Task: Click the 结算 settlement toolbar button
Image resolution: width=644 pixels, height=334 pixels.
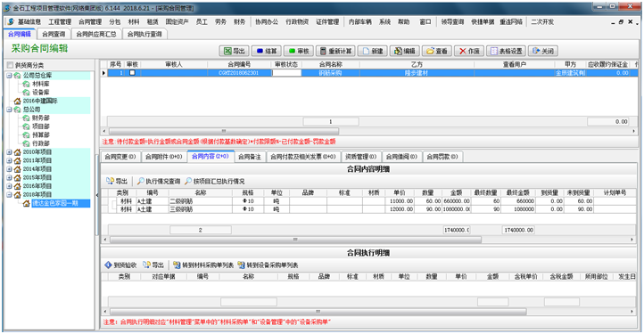Action: point(266,51)
